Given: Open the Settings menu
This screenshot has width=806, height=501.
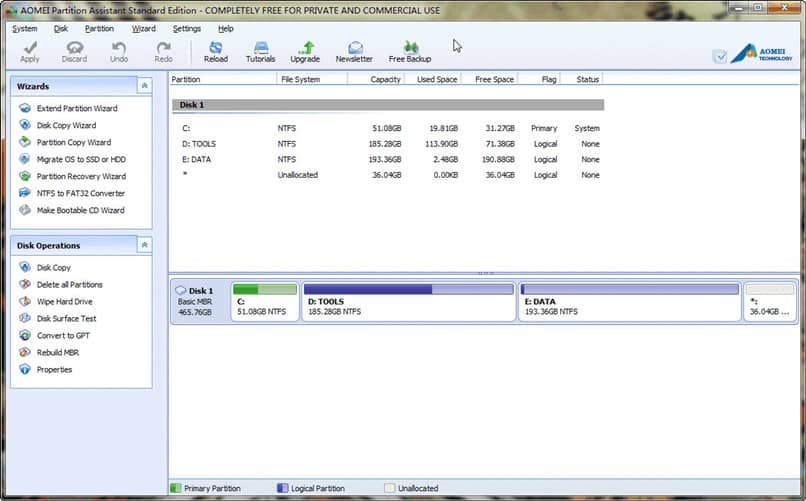Looking at the screenshot, I should coord(186,29).
